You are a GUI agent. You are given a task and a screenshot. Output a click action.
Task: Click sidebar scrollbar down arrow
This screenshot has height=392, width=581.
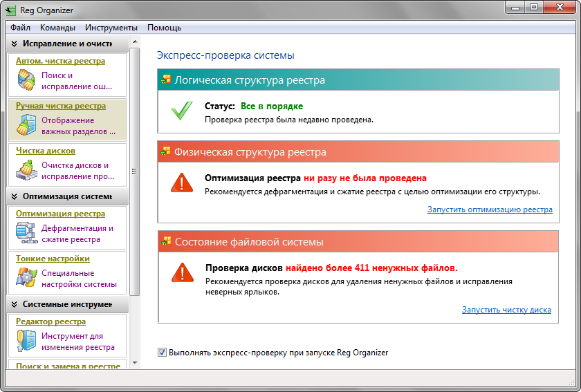click(135, 363)
